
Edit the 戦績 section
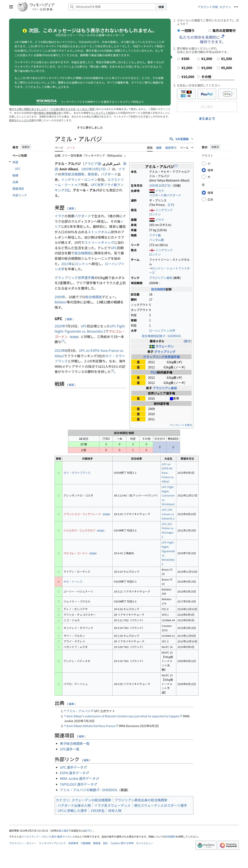click(71, 385)
